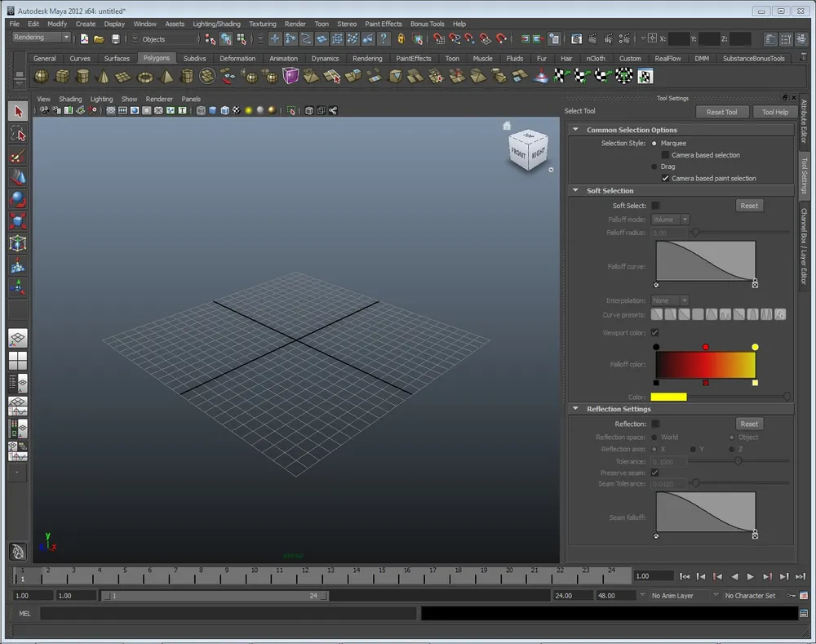
Task: Create a polygon sphere from the shelf
Action: tap(41, 76)
